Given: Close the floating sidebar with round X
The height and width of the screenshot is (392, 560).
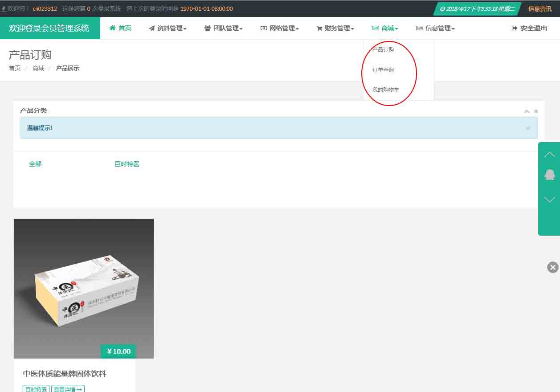Looking at the screenshot, I should point(552,267).
